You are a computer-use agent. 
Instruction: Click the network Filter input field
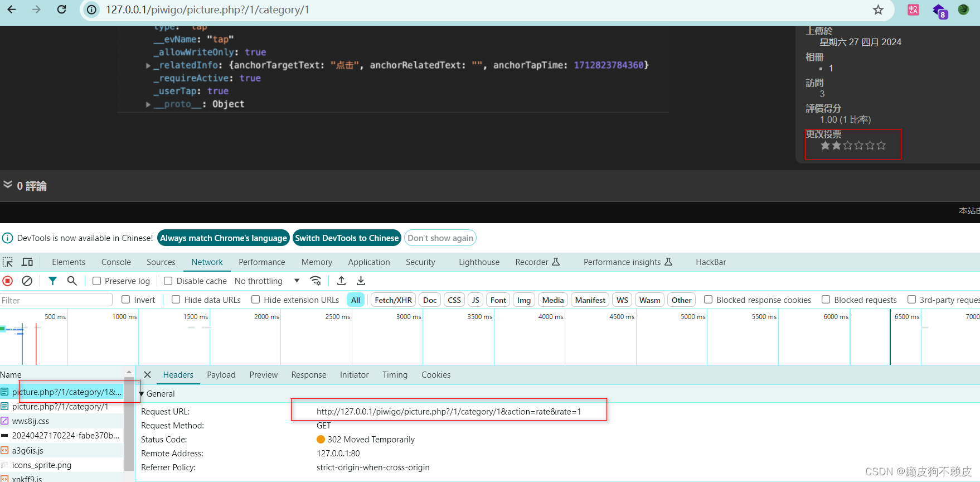(56, 300)
